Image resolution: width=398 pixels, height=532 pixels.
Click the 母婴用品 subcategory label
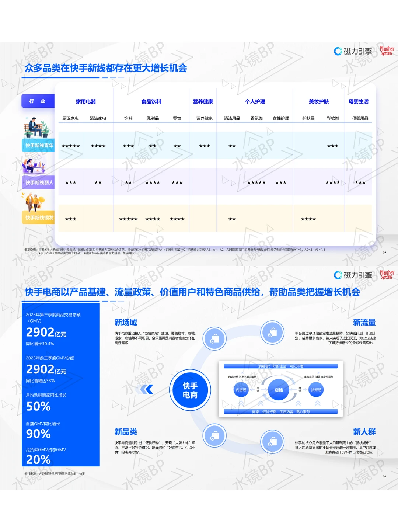click(360, 118)
